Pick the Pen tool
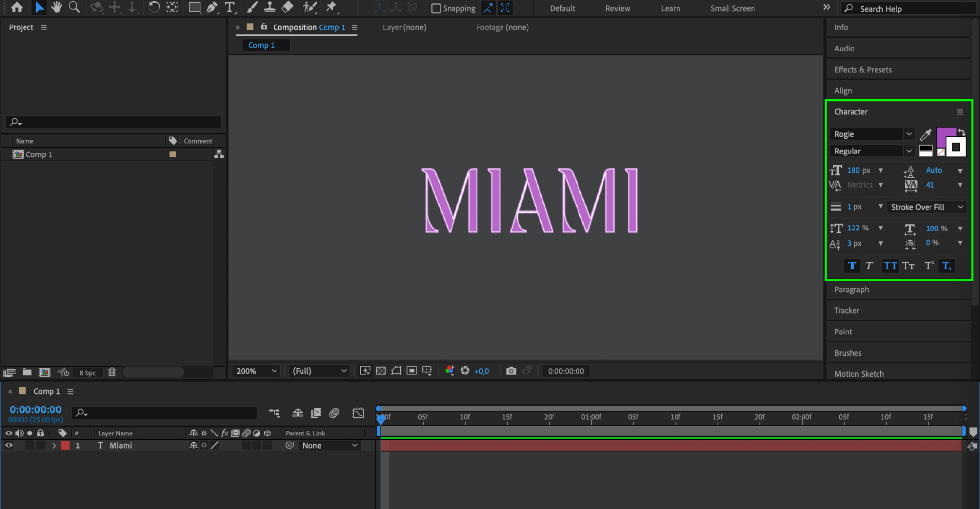Image resolution: width=980 pixels, height=509 pixels. point(212,7)
